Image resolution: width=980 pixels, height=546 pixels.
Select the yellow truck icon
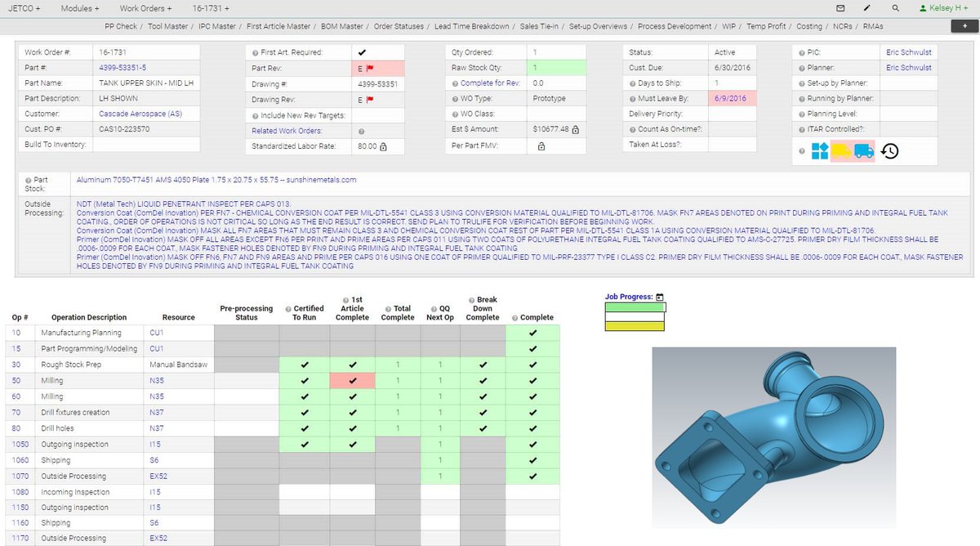tap(843, 151)
